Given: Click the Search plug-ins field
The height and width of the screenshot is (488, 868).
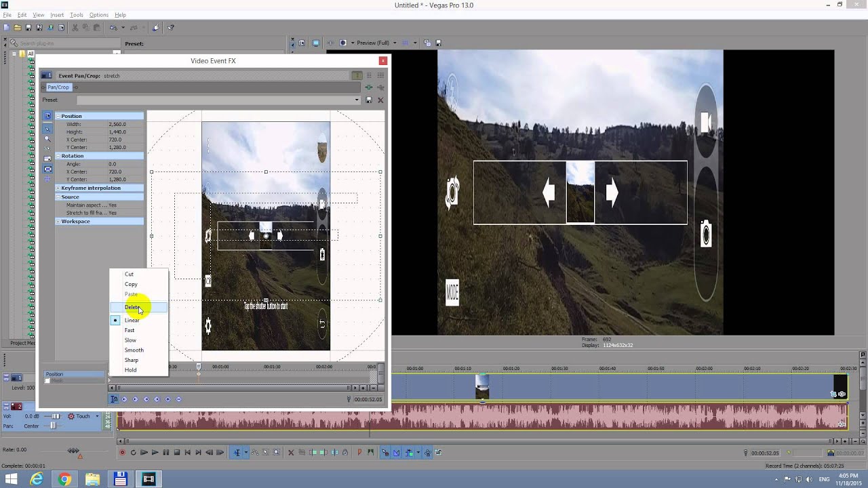Looking at the screenshot, I should pyautogui.click(x=64, y=43).
